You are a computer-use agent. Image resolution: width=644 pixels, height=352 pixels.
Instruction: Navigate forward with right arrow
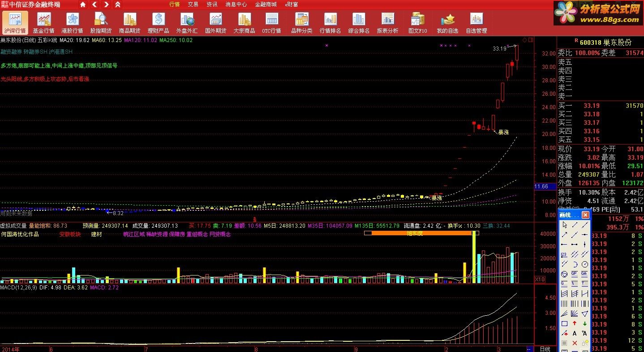[x=106, y=4]
